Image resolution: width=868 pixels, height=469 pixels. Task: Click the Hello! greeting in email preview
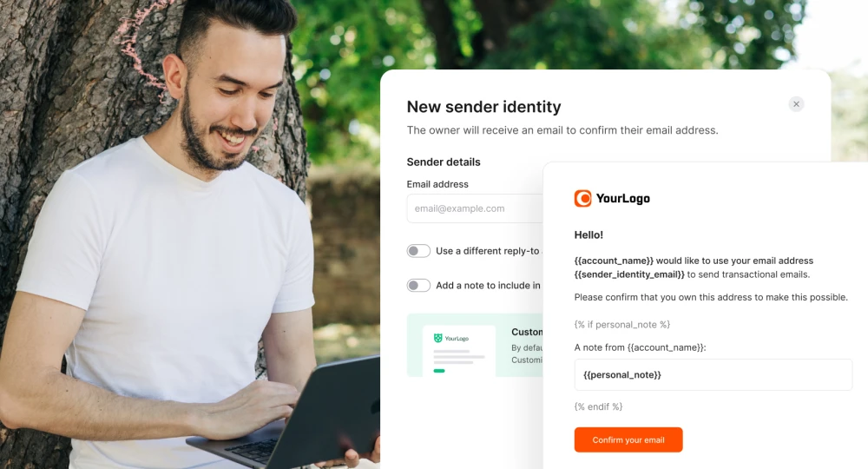click(589, 234)
